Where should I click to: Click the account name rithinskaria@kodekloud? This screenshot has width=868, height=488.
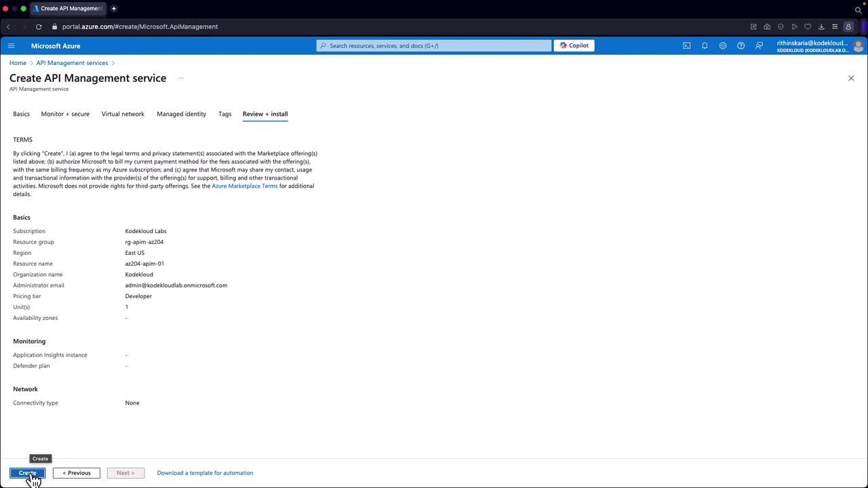pos(812,43)
